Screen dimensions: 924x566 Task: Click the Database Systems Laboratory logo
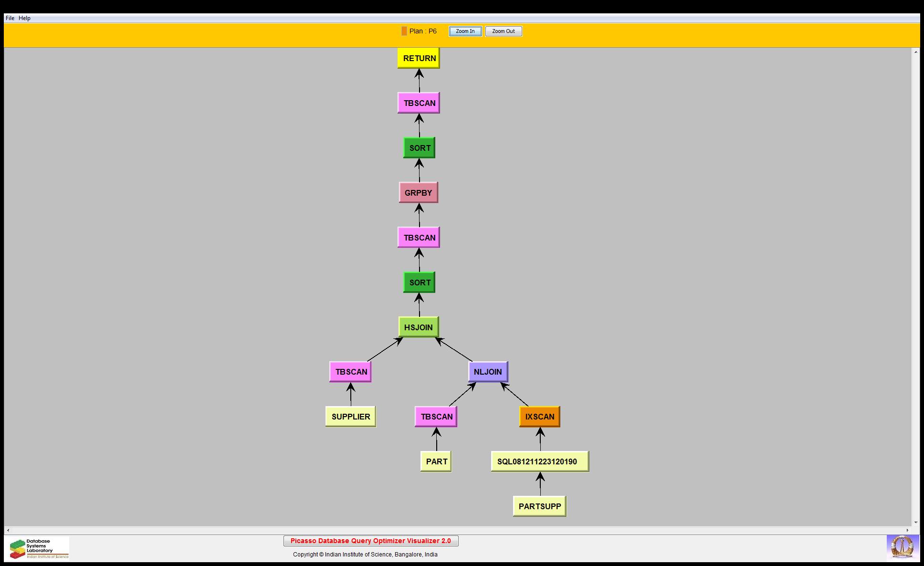coord(37,548)
